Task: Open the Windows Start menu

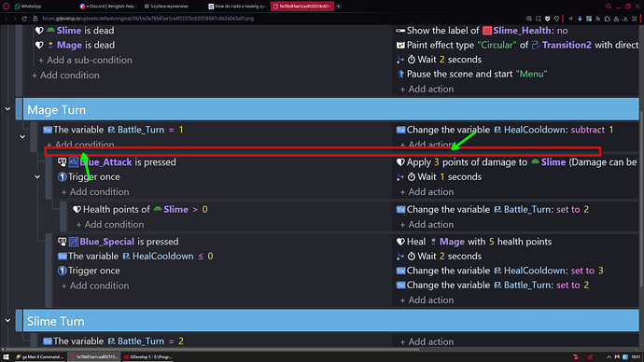Action: (6, 357)
